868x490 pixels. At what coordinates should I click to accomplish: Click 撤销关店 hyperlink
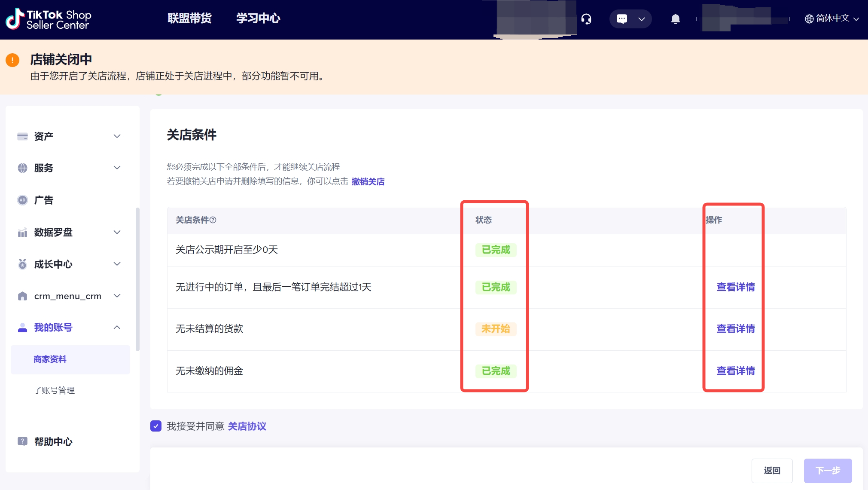coord(369,181)
